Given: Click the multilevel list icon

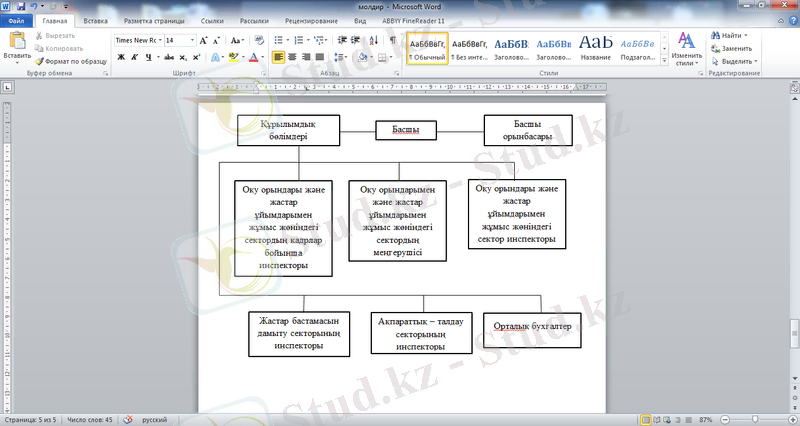Looking at the screenshot, I should click(319, 40).
